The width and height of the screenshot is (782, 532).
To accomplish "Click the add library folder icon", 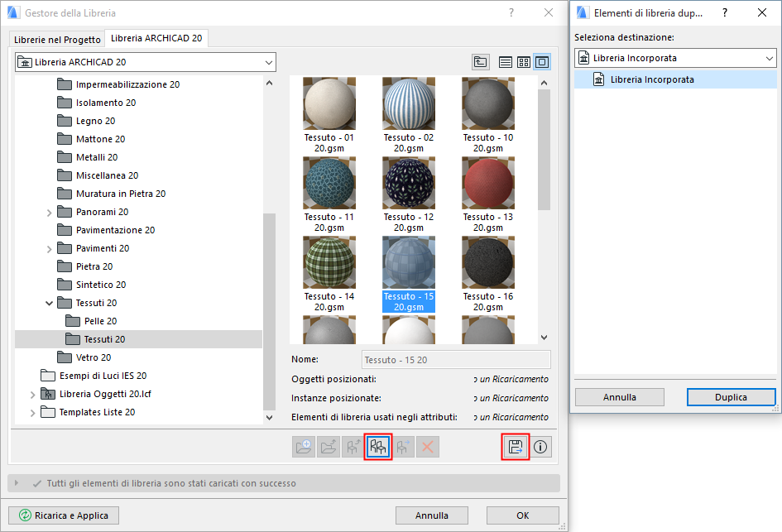I will (x=304, y=447).
